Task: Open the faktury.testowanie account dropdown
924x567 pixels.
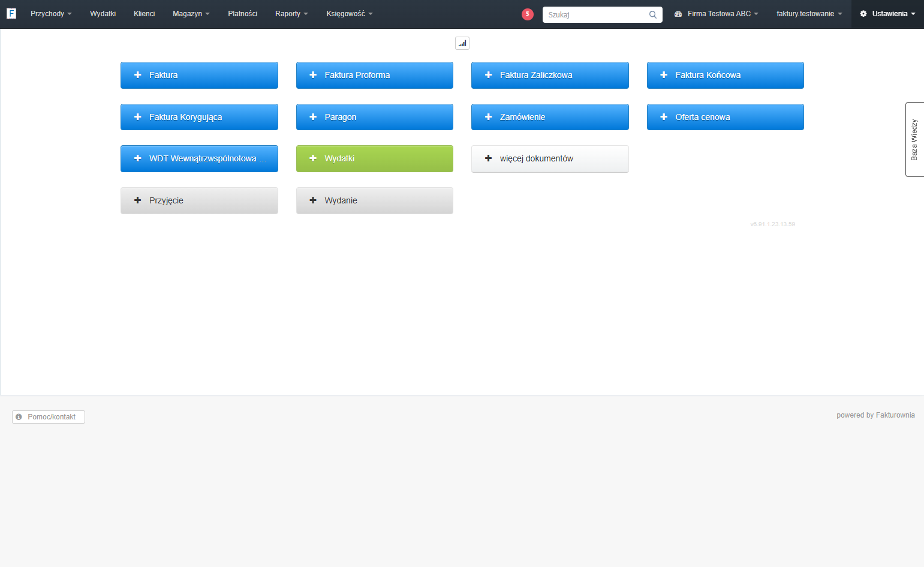Action: [x=809, y=14]
